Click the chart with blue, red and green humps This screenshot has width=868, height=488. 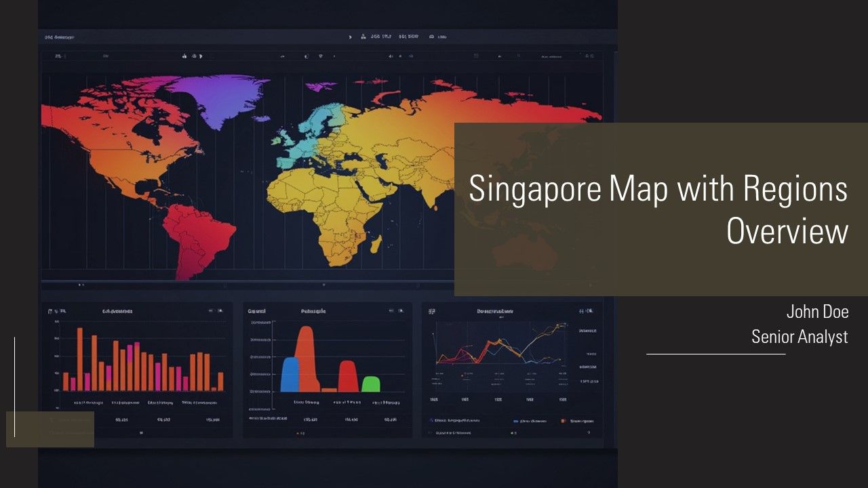pos(328,369)
